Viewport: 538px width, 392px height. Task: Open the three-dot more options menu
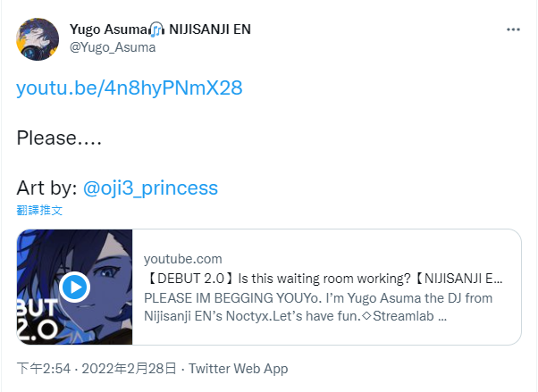(x=513, y=29)
